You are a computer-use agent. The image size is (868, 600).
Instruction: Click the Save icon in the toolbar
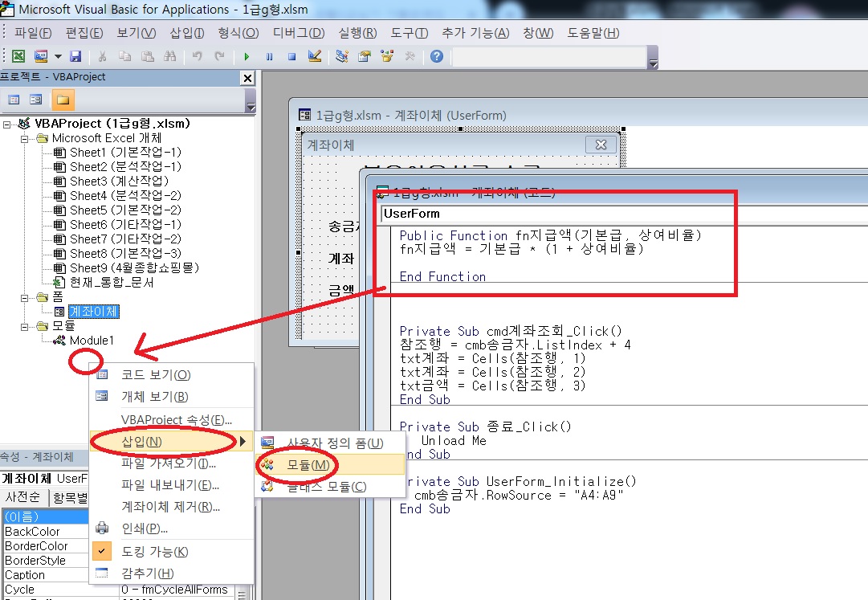coord(75,56)
